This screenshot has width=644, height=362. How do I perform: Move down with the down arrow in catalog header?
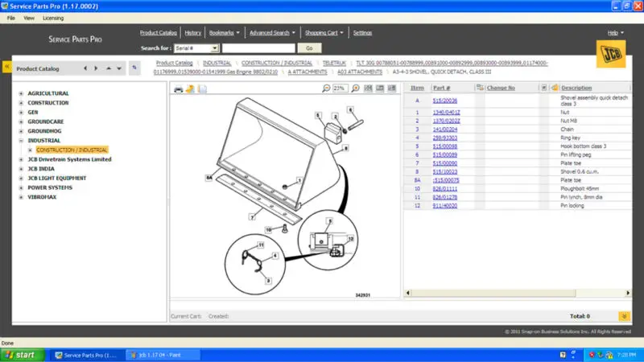coord(119,68)
